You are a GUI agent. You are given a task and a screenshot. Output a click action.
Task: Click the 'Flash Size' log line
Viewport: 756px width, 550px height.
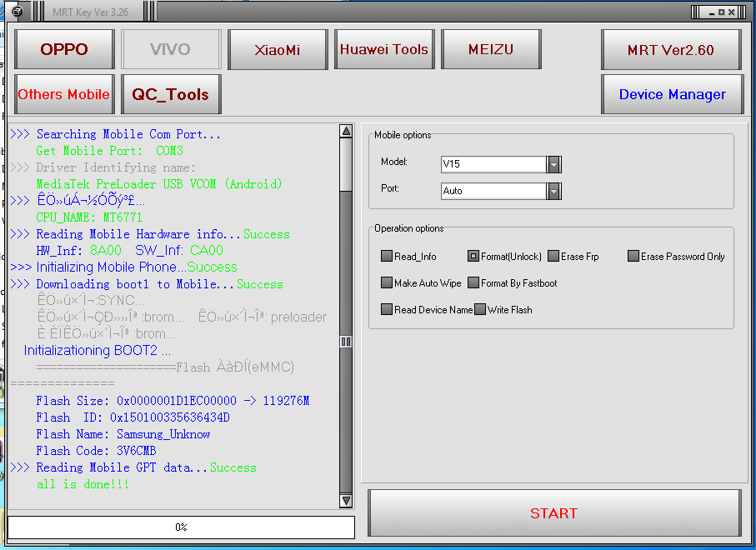[x=173, y=401]
